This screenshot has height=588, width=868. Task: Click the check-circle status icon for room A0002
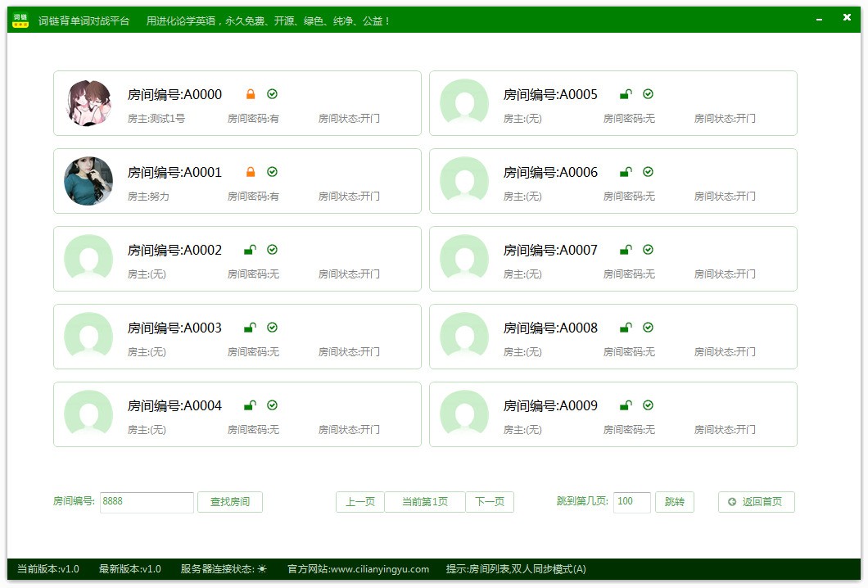point(272,250)
